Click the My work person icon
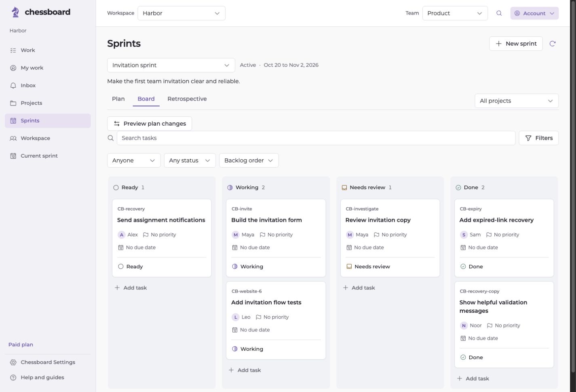 (13, 68)
